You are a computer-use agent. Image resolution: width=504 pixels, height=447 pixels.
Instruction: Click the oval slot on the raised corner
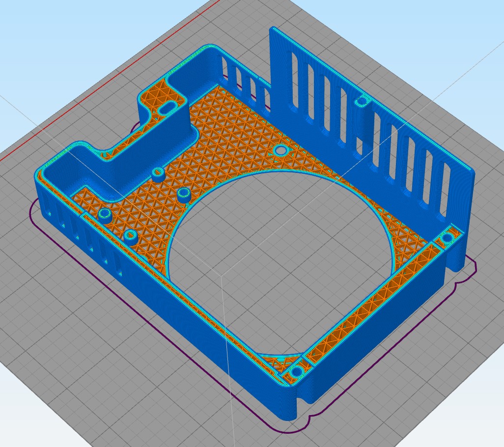tap(167, 109)
